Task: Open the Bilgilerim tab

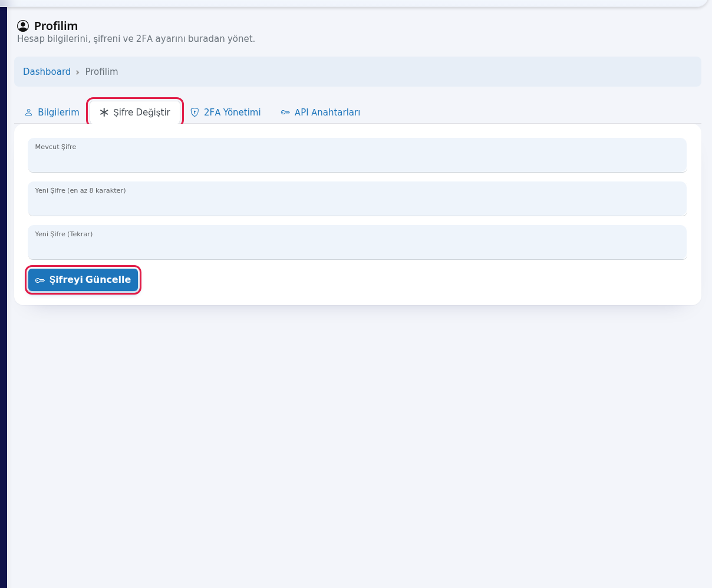Action: [52, 112]
